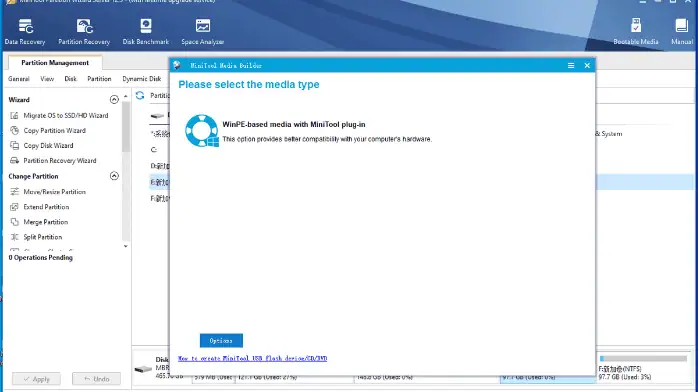Open the Disk menu
This screenshot has height=392, width=698.
pyautogui.click(x=70, y=79)
